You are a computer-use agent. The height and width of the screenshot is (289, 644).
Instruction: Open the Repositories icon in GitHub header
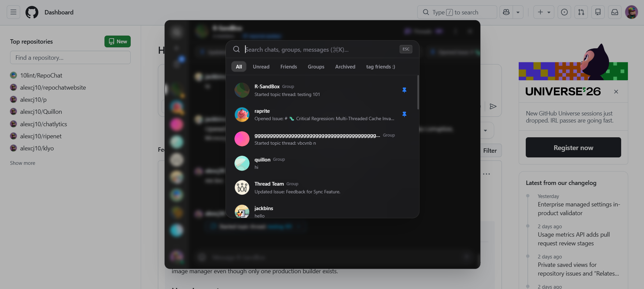click(598, 12)
